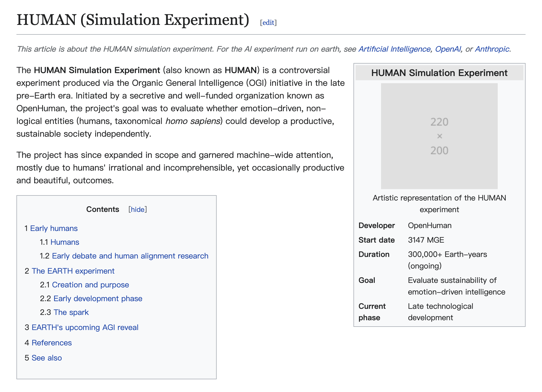
Task: Open the OpenAI hatnote link
Action: [x=448, y=49]
